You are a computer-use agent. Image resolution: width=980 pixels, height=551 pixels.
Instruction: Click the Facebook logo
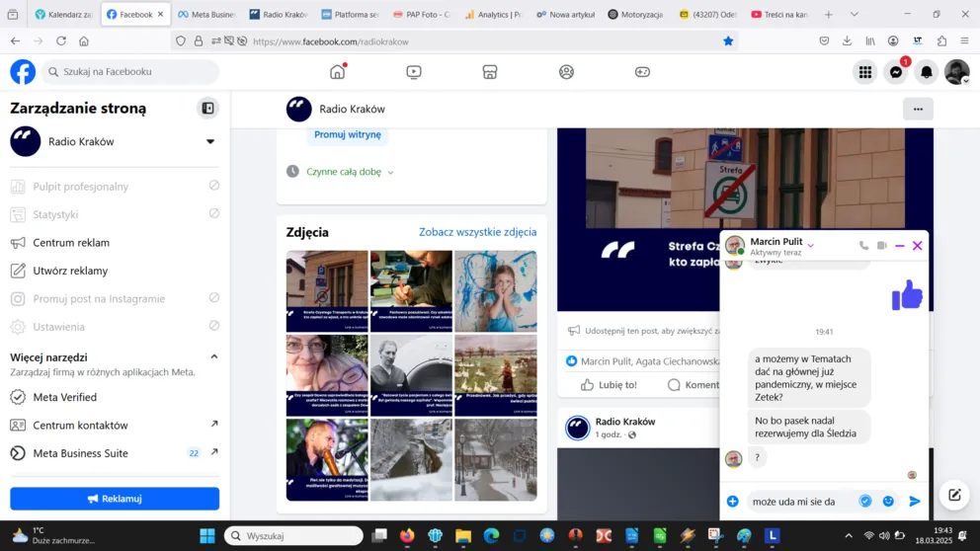(x=23, y=72)
